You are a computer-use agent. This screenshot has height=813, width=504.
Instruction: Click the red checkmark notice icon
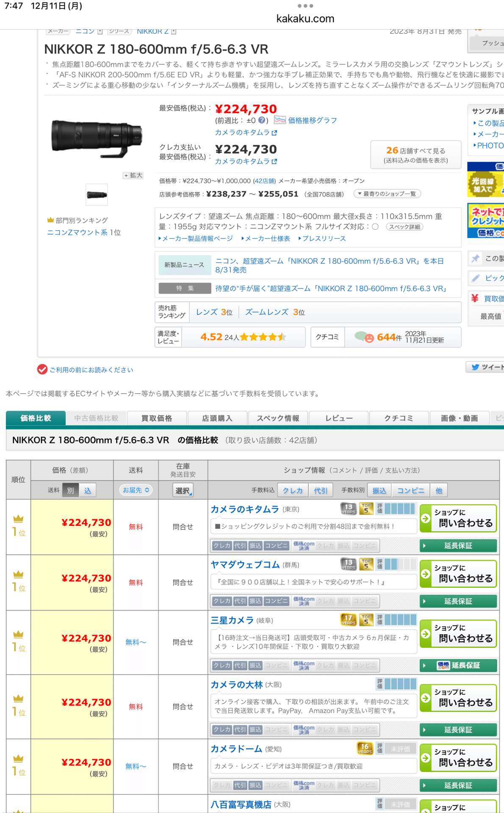tap(42, 370)
